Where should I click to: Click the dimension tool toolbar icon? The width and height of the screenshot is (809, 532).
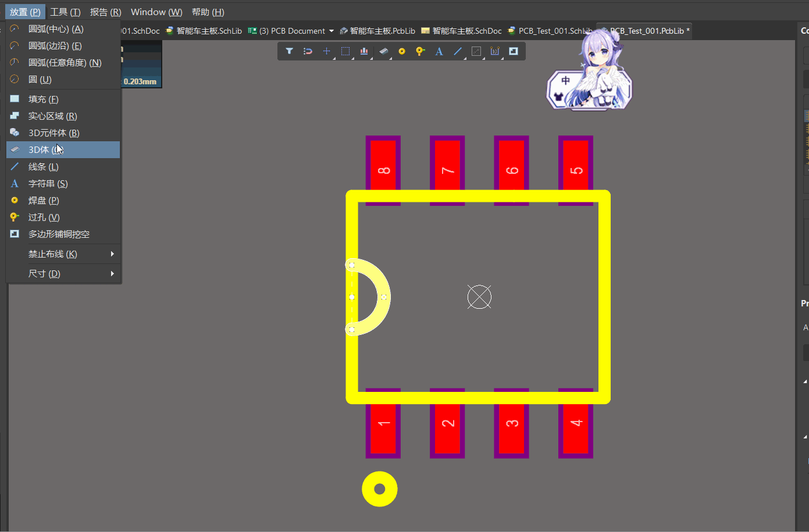click(x=495, y=51)
